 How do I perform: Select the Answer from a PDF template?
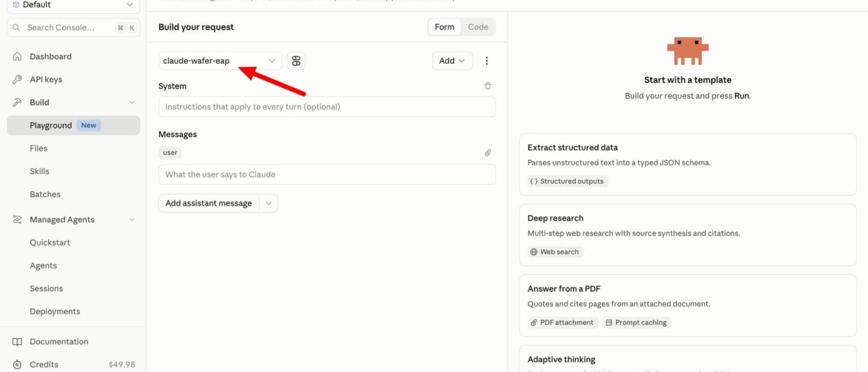point(688,306)
